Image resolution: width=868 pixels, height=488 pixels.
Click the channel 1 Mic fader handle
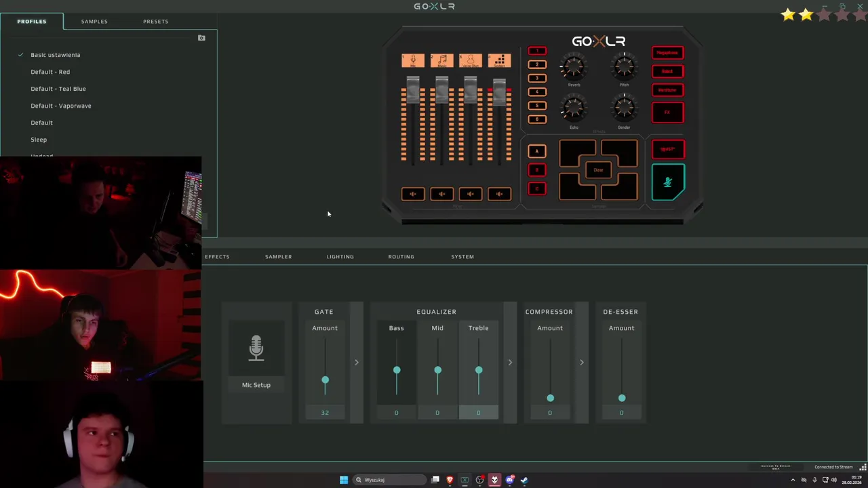pyautogui.click(x=413, y=89)
